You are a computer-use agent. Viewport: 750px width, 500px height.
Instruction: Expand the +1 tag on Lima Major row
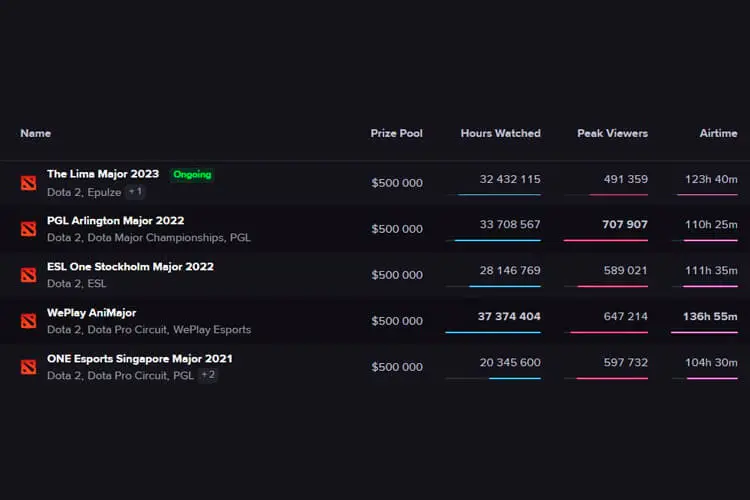pyautogui.click(x=135, y=192)
